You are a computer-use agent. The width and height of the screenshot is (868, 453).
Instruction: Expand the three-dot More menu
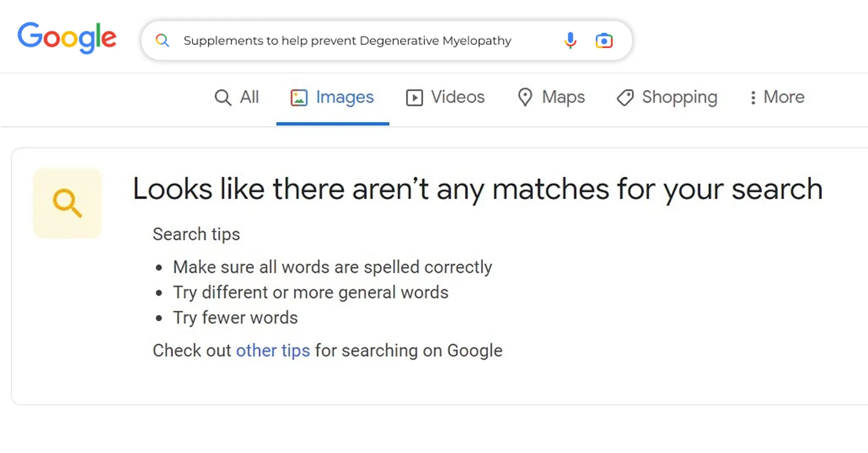click(x=753, y=98)
